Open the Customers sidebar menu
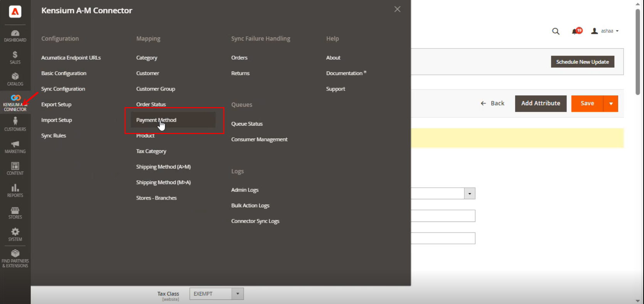 point(15,124)
